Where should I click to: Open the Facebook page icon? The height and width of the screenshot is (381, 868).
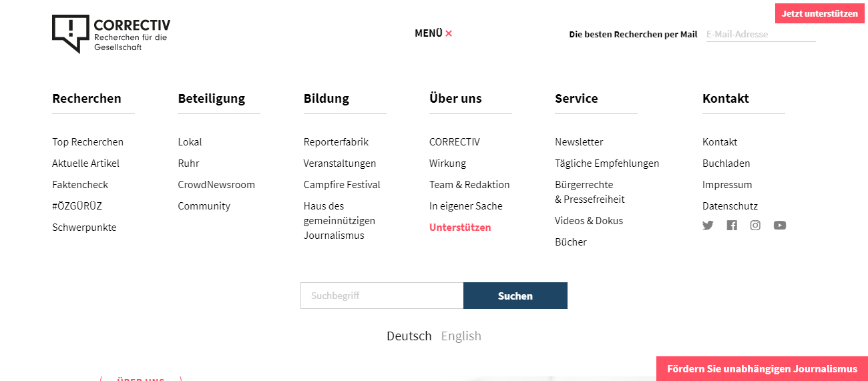click(x=732, y=226)
